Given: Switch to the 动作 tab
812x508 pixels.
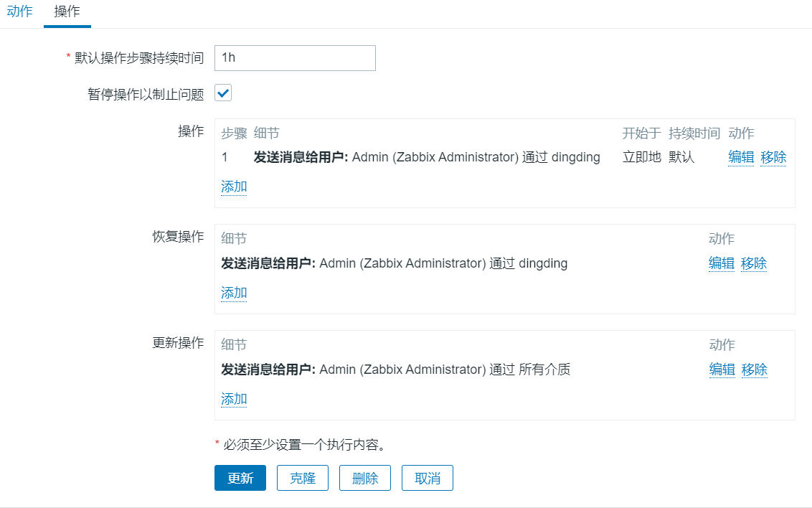Looking at the screenshot, I should 19,11.
